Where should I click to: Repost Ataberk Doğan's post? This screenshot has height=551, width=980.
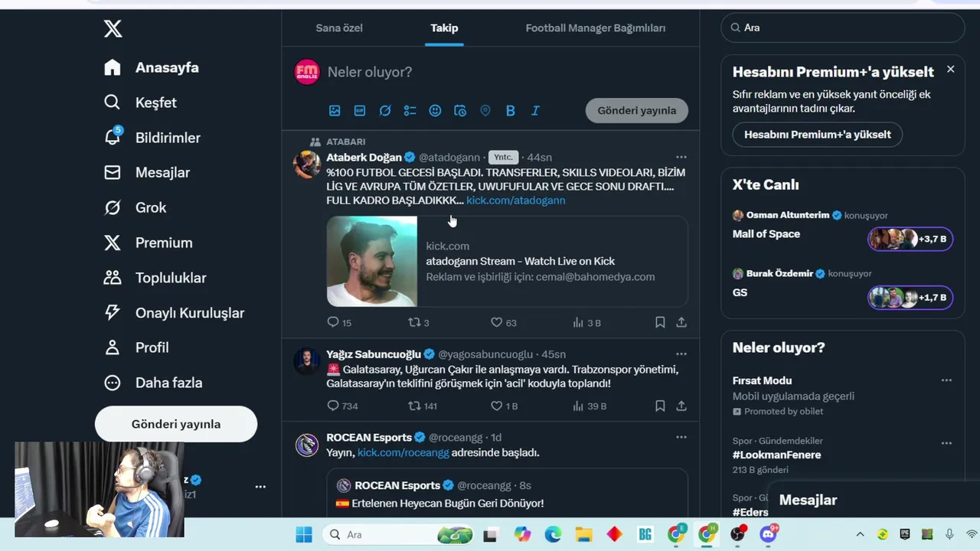pos(419,322)
